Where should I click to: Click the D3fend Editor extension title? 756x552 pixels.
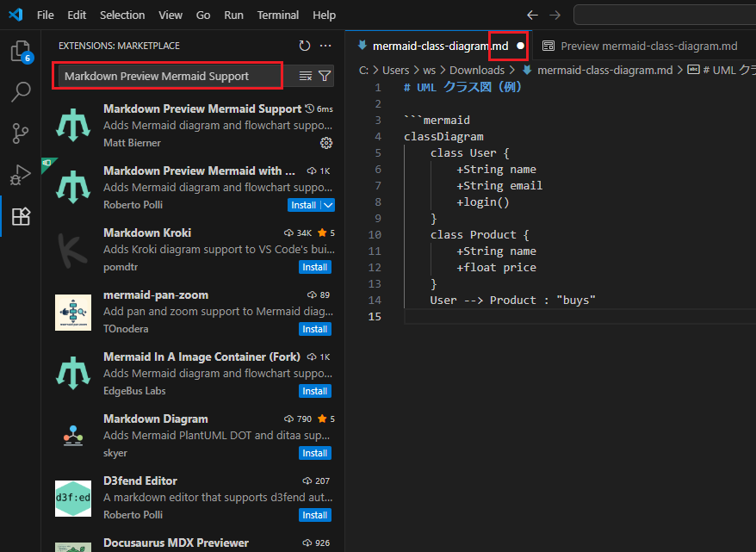pos(140,481)
